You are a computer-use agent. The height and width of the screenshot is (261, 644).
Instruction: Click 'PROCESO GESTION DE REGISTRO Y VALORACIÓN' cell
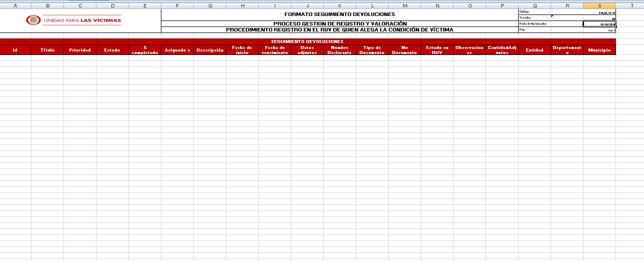340,23
